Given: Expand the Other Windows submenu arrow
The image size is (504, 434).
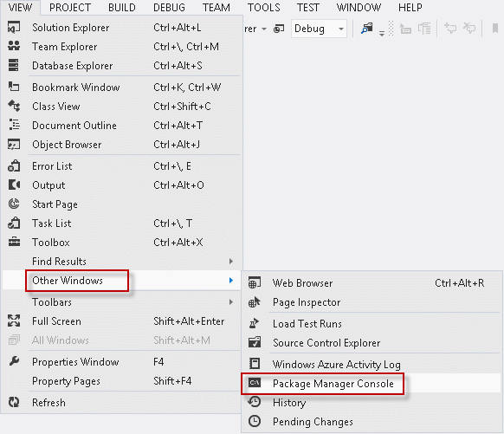Looking at the screenshot, I should tap(231, 281).
